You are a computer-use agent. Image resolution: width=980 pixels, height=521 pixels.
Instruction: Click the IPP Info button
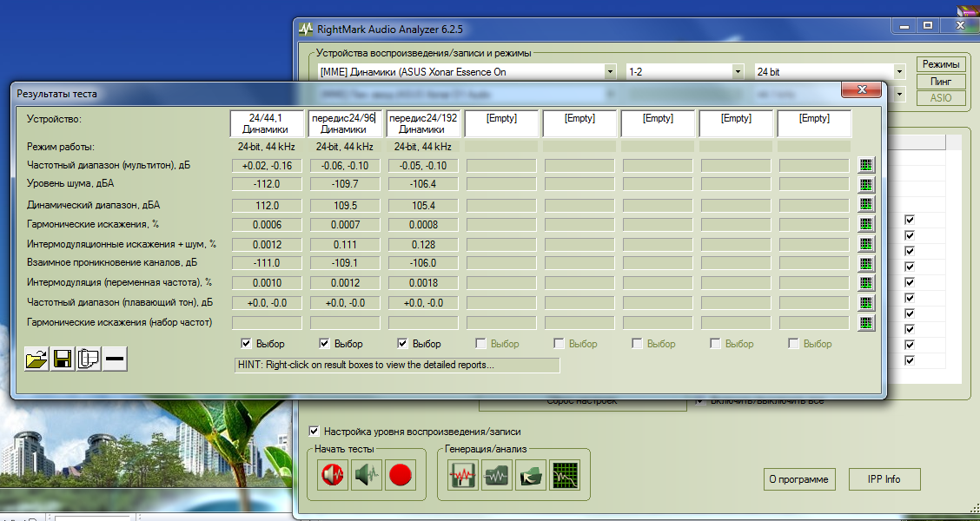coord(884,479)
